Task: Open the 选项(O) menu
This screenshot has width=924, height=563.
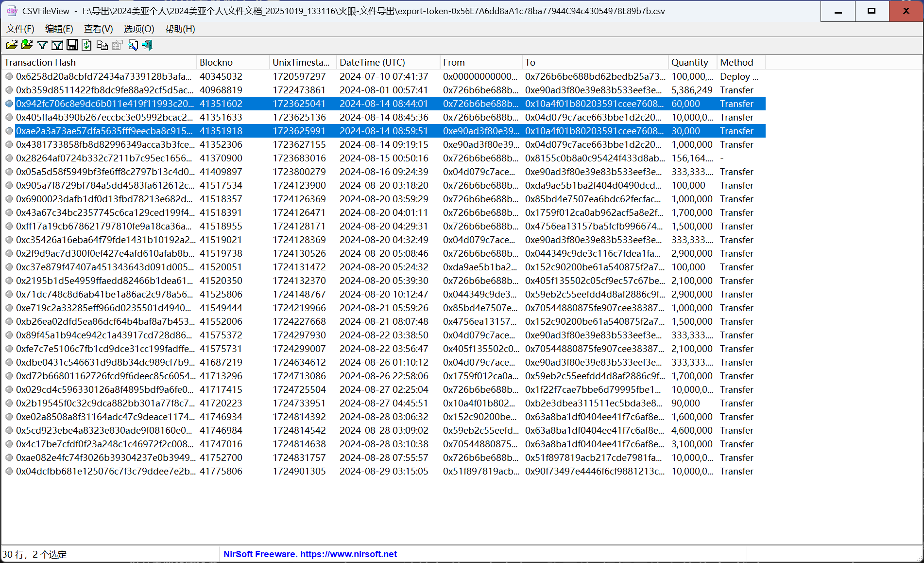Action: 139,29
